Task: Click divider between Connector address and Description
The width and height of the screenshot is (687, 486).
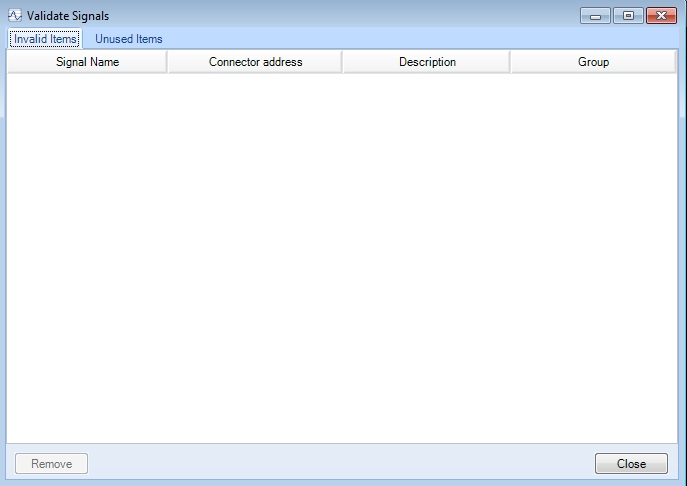Action: 342,62
